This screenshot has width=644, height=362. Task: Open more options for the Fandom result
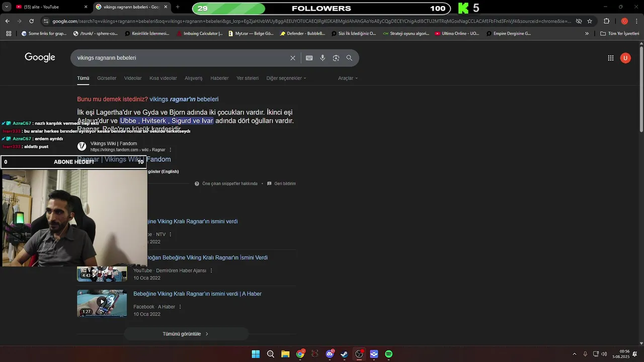(x=171, y=150)
